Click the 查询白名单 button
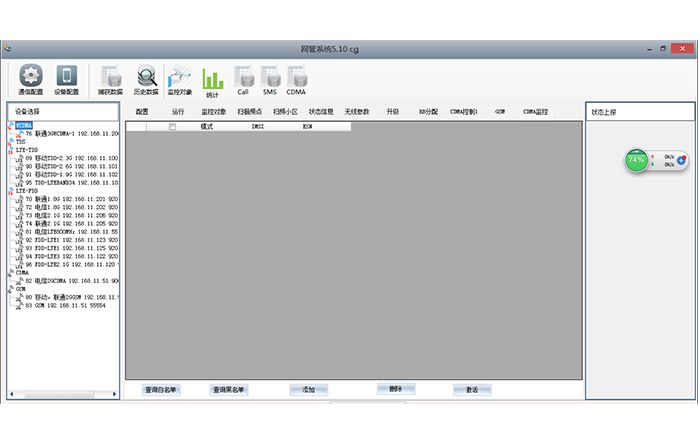This screenshot has height=444, width=700. click(x=161, y=389)
